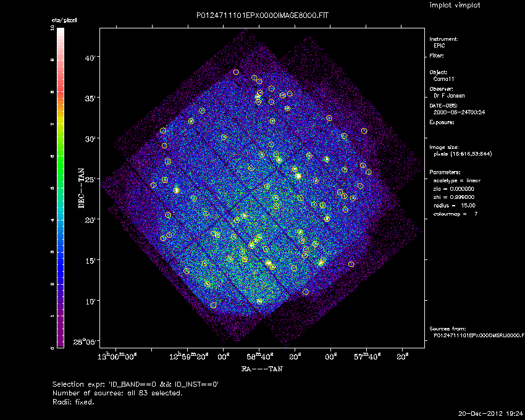Screen dimensions: 525x420
Task: Click the 40' declination tick label
Action: tap(90, 58)
